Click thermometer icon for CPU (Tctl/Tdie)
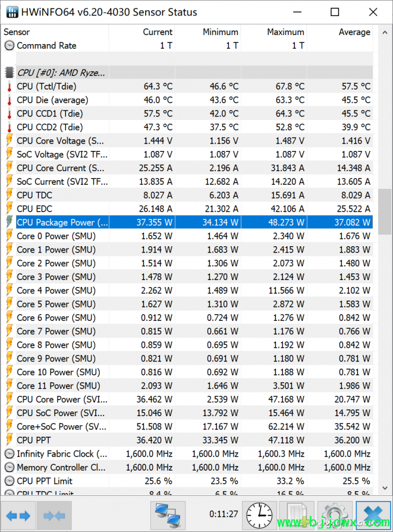393x532 pixels. point(10,87)
